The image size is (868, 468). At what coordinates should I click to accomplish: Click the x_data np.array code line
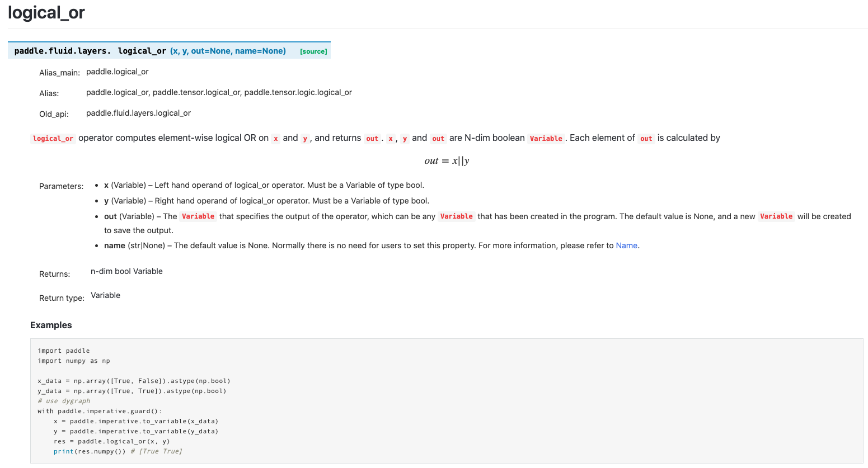coord(134,381)
